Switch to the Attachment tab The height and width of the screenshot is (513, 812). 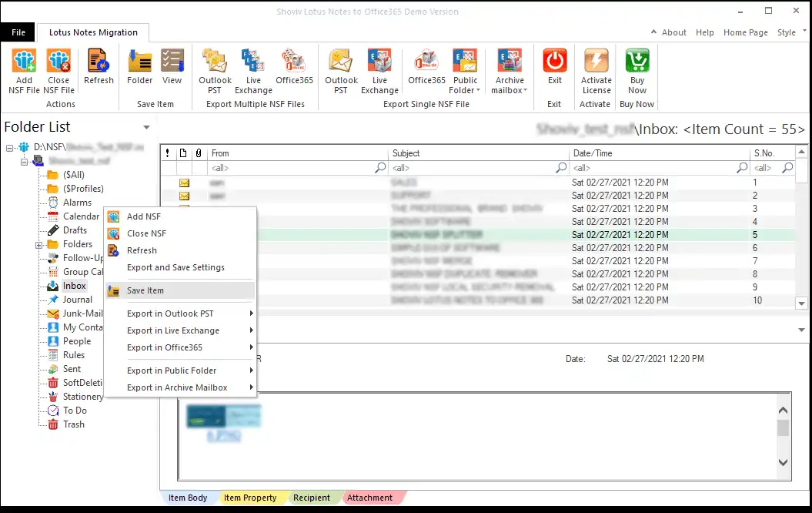369,498
